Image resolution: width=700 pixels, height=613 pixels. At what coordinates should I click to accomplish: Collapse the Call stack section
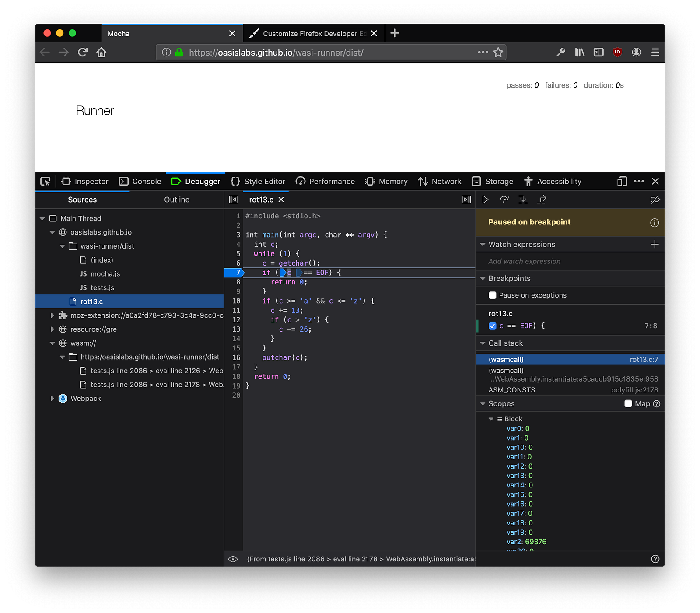(x=483, y=343)
